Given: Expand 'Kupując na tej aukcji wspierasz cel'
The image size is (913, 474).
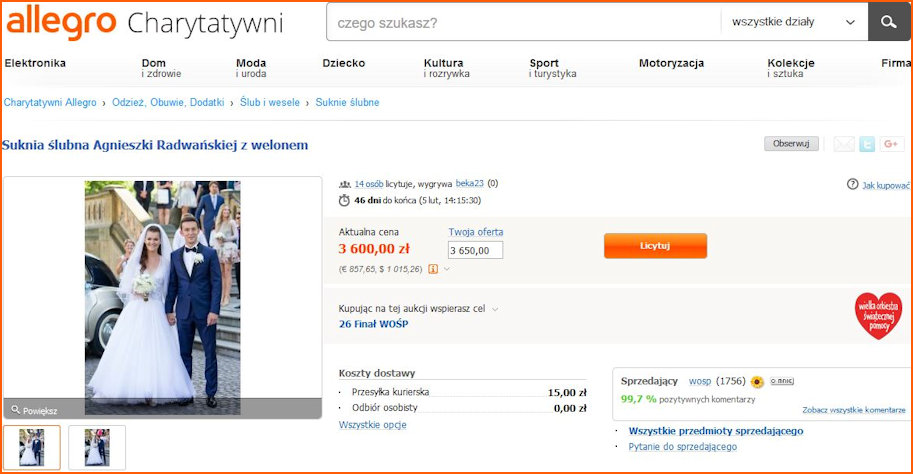Looking at the screenshot, I should pos(495,309).
